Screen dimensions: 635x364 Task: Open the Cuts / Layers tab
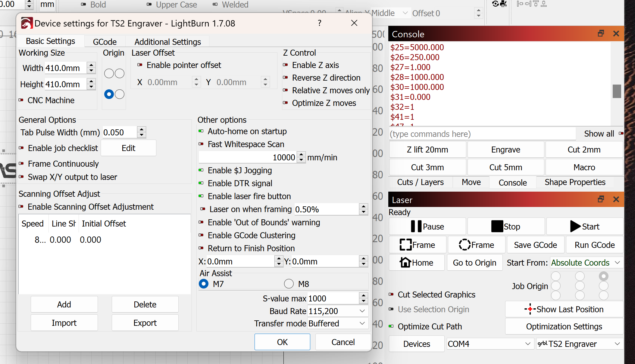420,182
